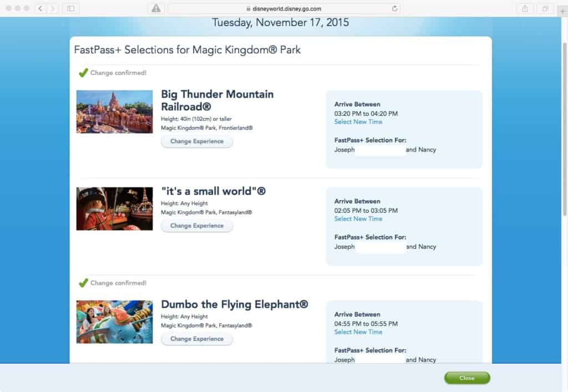The height and width of the screenshot is (392, 568).
Task: Click the warning triangle toolbar icon
Action: tap(156, 8)
